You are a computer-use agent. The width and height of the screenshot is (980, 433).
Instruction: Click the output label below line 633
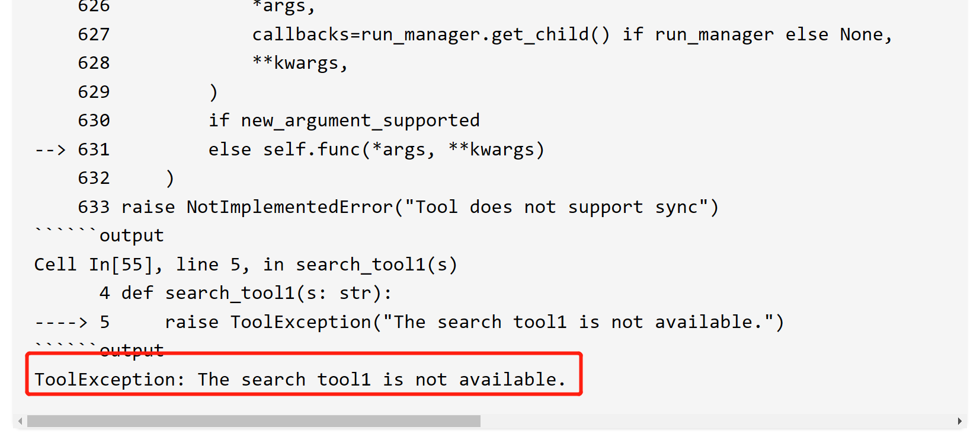point(131,235)
